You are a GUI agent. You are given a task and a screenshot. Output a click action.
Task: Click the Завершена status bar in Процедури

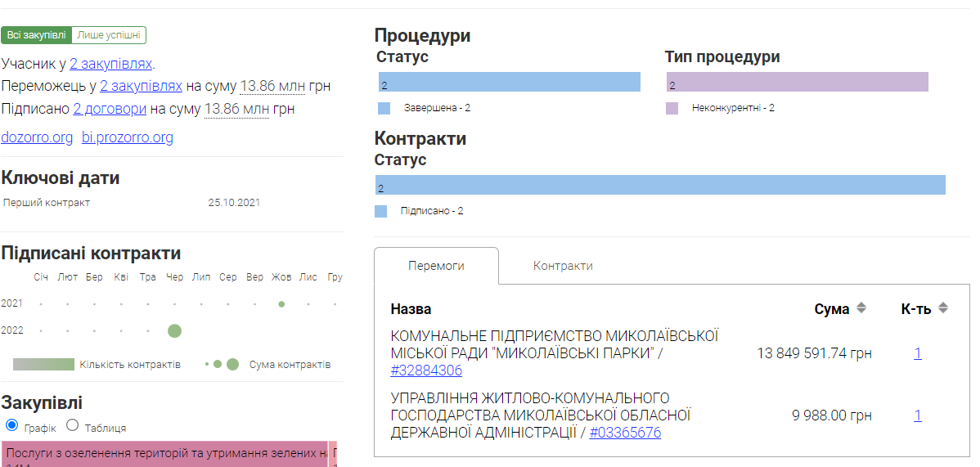[x=509, y=83]
